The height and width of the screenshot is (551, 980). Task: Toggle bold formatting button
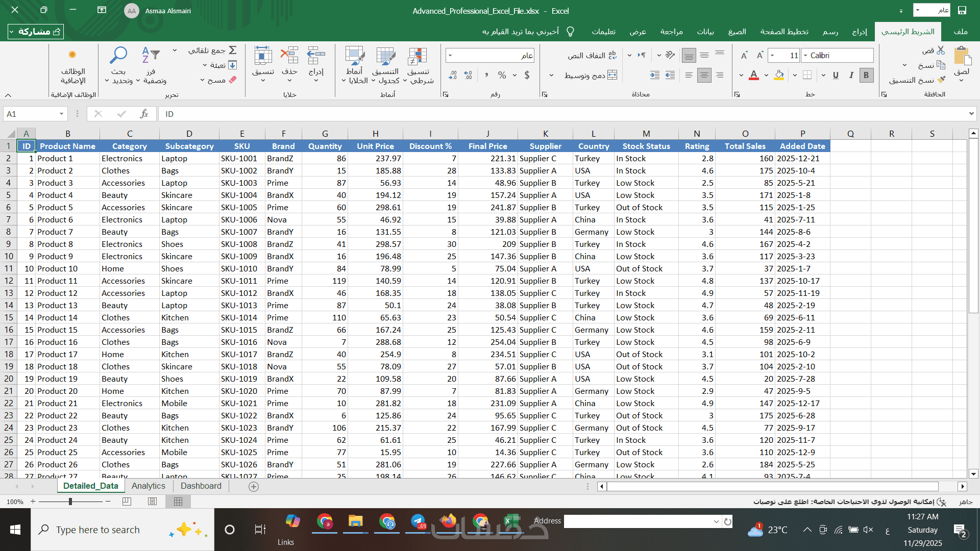866,76
